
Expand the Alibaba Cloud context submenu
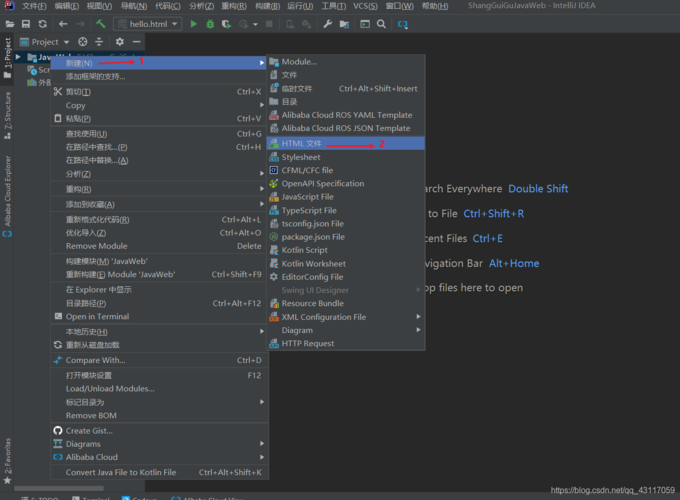(159, 457)
